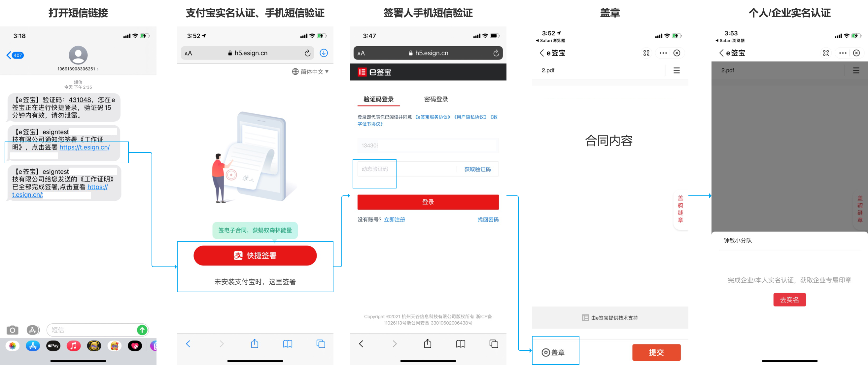Screen dimensions: 868x365
Task: Open Music in the Messages app drawer
Action: pyautogui.click(x=73, y=345)
